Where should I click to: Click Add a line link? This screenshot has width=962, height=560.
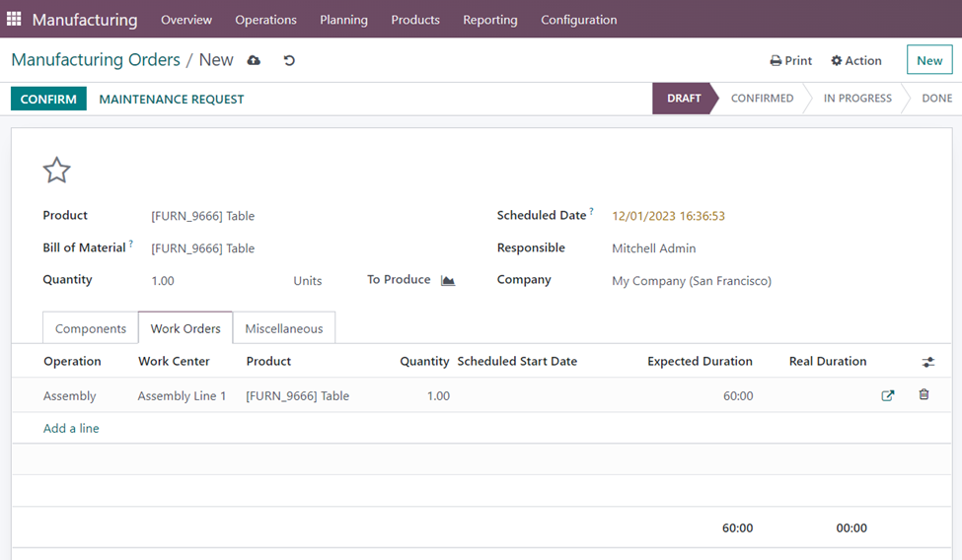pyautogui.click(x=71, y=428)
